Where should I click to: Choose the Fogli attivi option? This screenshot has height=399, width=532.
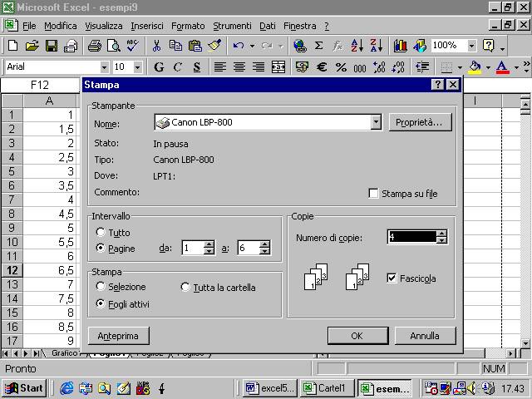tap(101, 303)
